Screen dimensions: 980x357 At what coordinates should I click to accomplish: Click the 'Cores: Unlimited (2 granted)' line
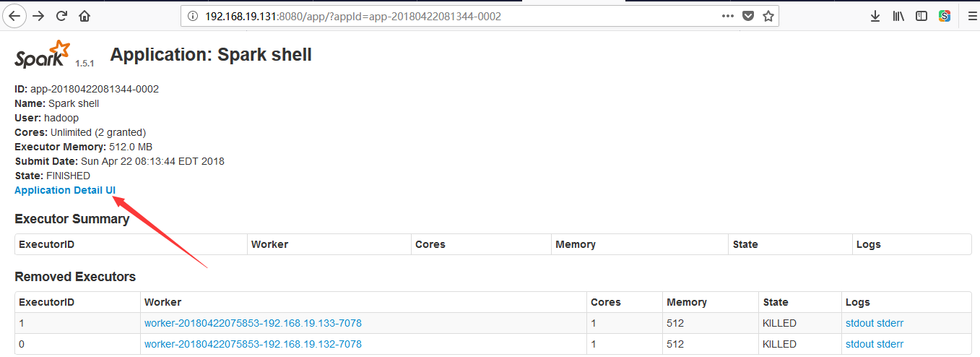click(80, 132)
